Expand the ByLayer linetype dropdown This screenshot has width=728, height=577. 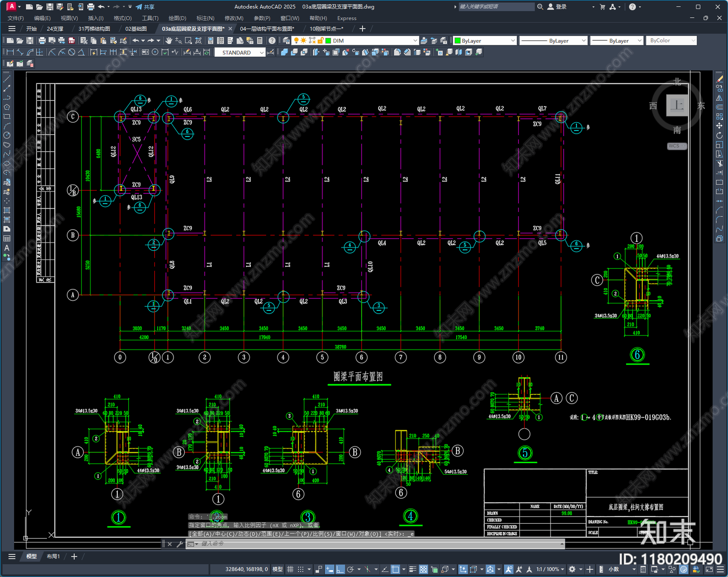tap(553, 40)
